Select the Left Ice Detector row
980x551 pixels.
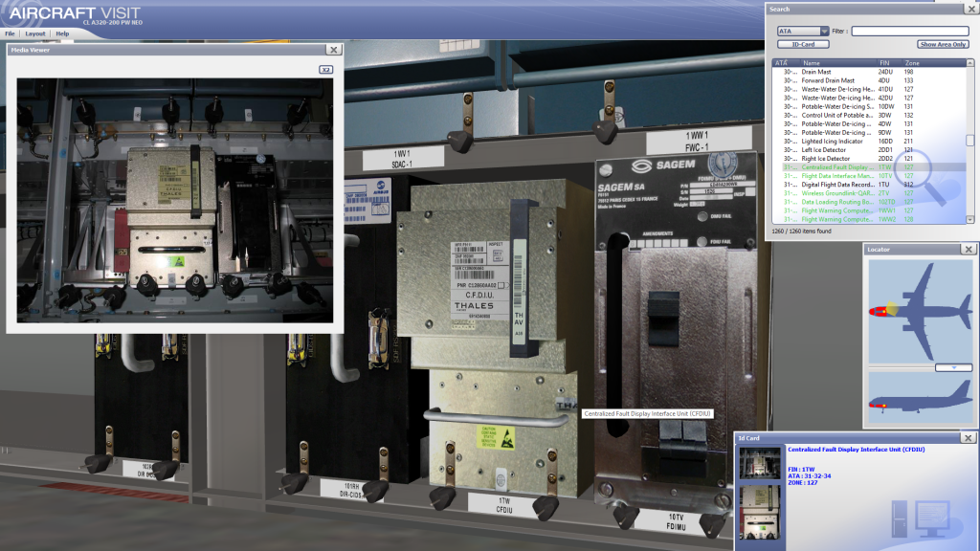pyautogui.click(x=869, y=150)
